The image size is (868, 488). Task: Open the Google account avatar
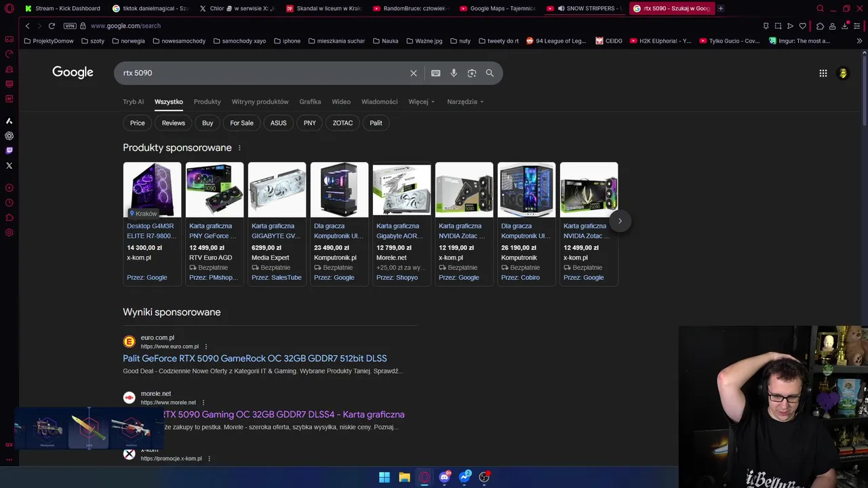pos(843,73)
